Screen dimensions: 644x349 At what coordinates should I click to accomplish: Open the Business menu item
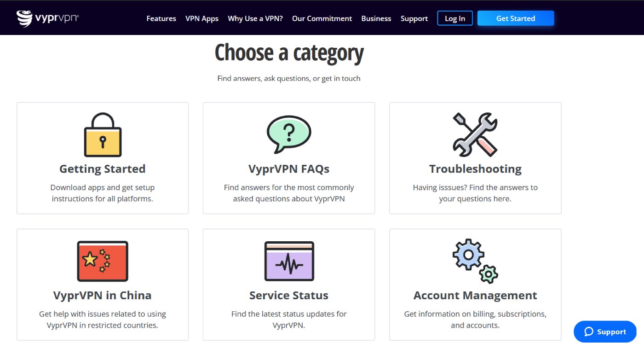click(x=376, y=18)
